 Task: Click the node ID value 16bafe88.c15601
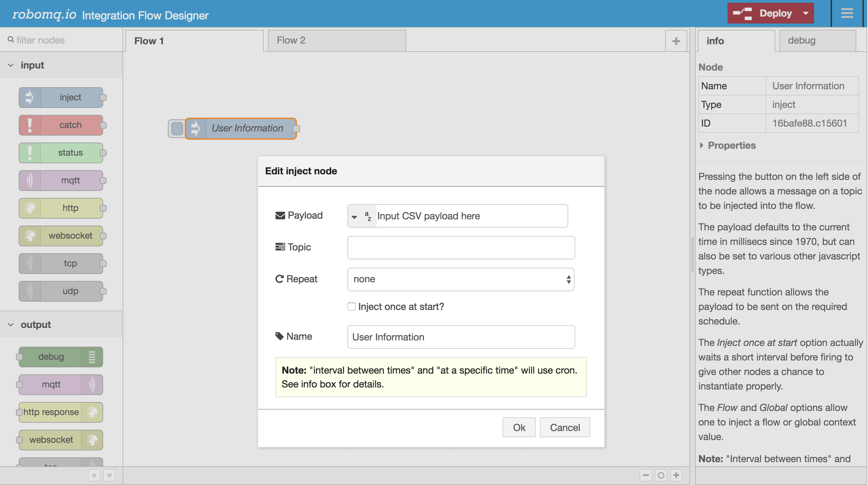point(810,123)
